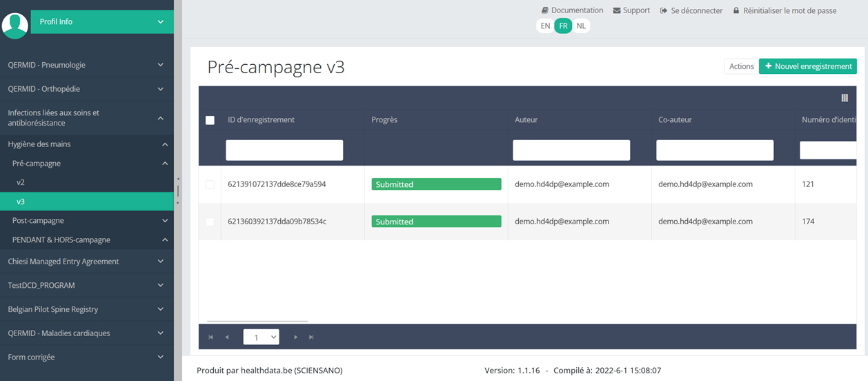Open the column chooser icon in table header
The image size is (868, 381).
coord(845,98)
